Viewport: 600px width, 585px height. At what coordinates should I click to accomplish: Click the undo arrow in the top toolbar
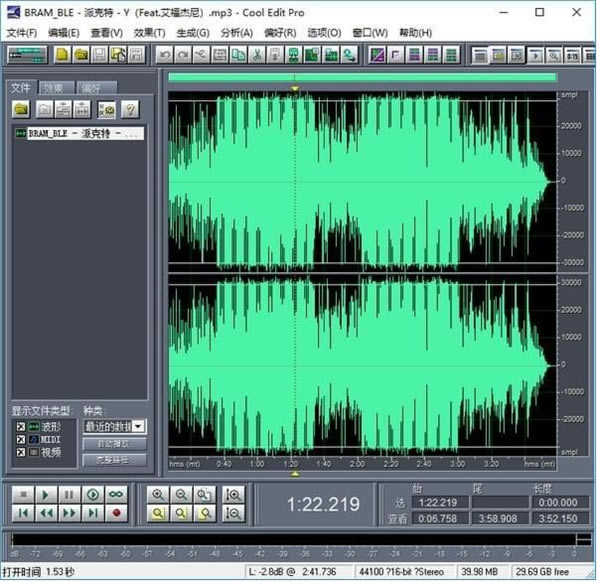click(166, 54)
